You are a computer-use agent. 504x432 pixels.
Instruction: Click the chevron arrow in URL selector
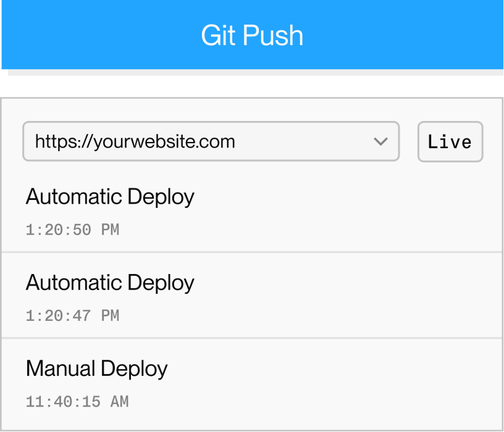coord(380,142)
